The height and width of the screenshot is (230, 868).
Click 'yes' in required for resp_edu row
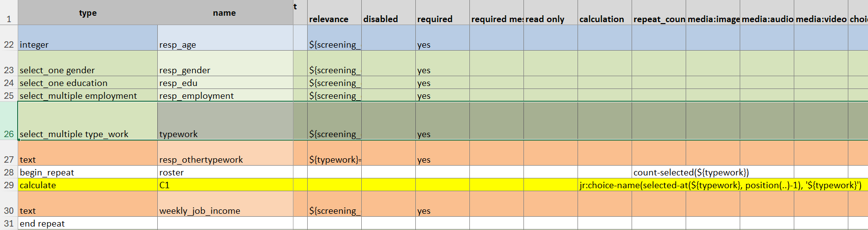click(x=424, y=83)
